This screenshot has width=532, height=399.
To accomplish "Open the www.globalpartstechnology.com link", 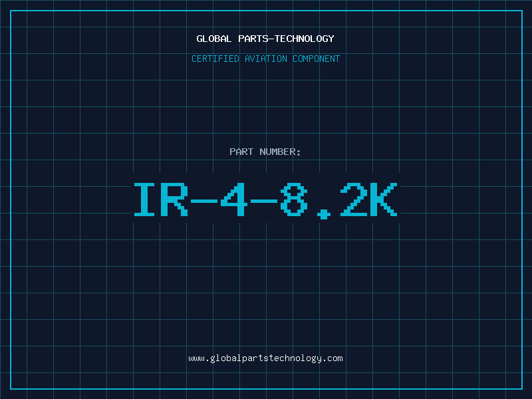I will point(265,358).
